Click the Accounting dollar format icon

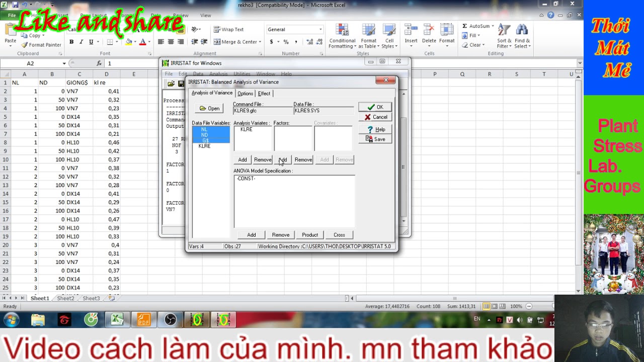(272, 42)
